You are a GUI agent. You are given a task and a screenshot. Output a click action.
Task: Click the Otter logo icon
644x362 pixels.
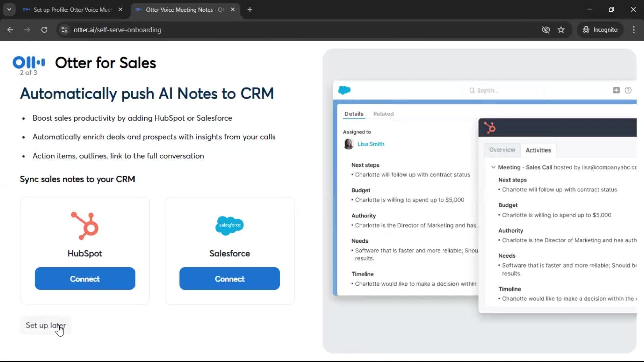click(29, 62)
